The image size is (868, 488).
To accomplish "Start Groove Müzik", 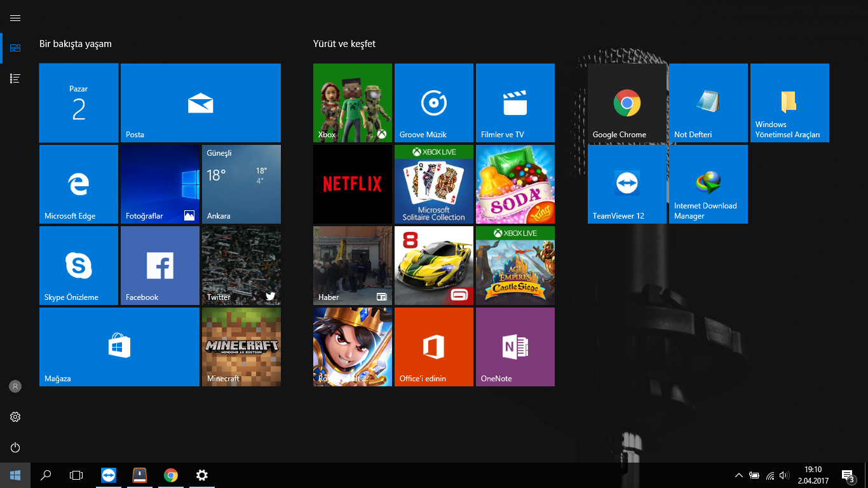I will tap(433, 103).
